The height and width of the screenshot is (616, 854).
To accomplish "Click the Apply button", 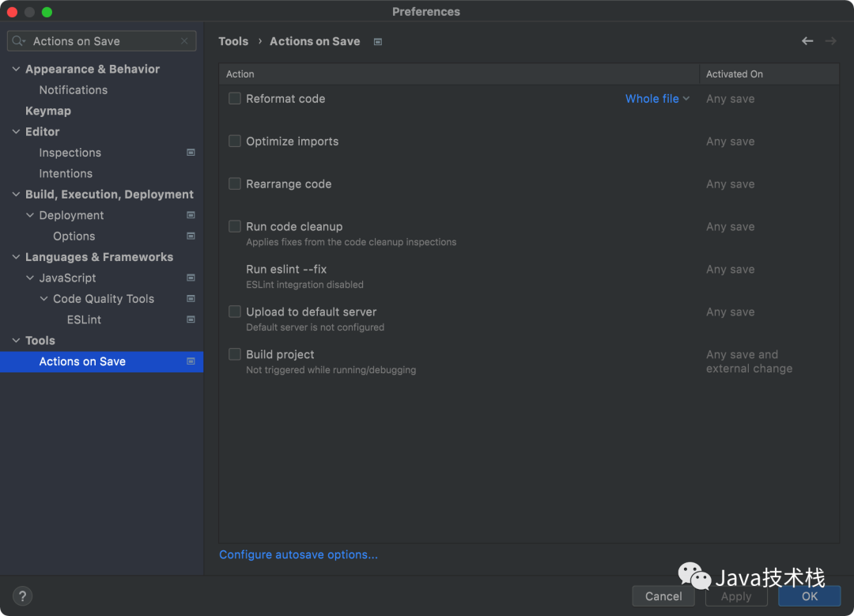I will [x=736, y=596].
